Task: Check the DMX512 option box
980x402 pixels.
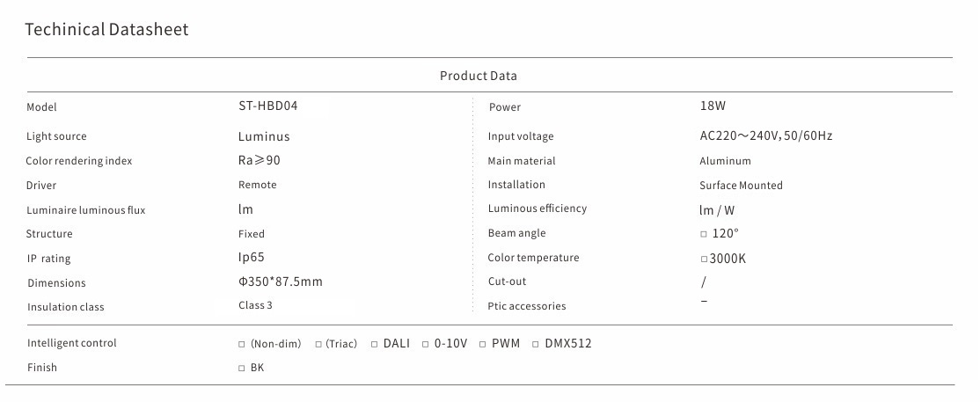Action: click(536, 344)
